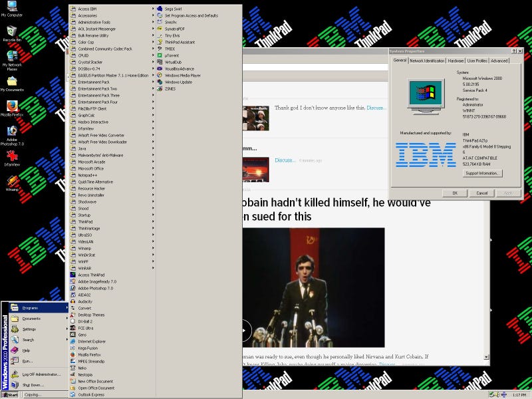Screen dimensions: 532x399
Task: Open the thumbnail beside the "Thank god" post
Action: [x=256, y=118]
